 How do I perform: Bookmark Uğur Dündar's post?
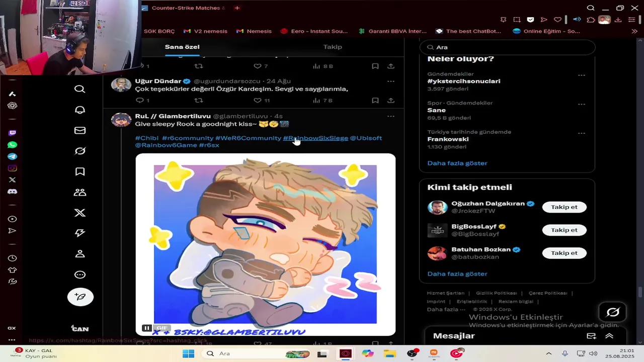coord(375,100)
